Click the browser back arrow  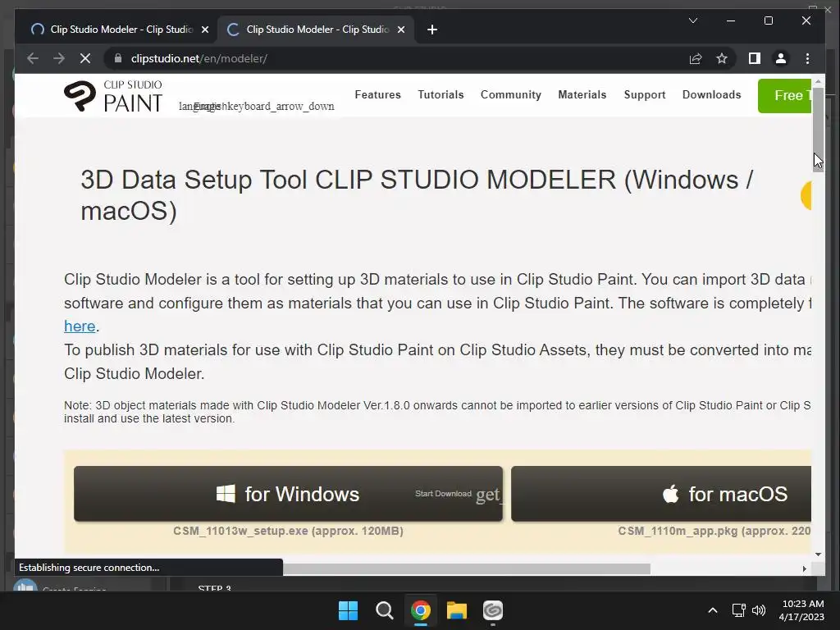point(33,58)
